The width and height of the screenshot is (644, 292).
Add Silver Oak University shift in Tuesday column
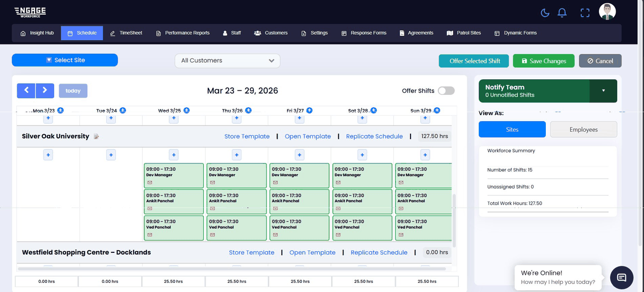pos(111,155)
